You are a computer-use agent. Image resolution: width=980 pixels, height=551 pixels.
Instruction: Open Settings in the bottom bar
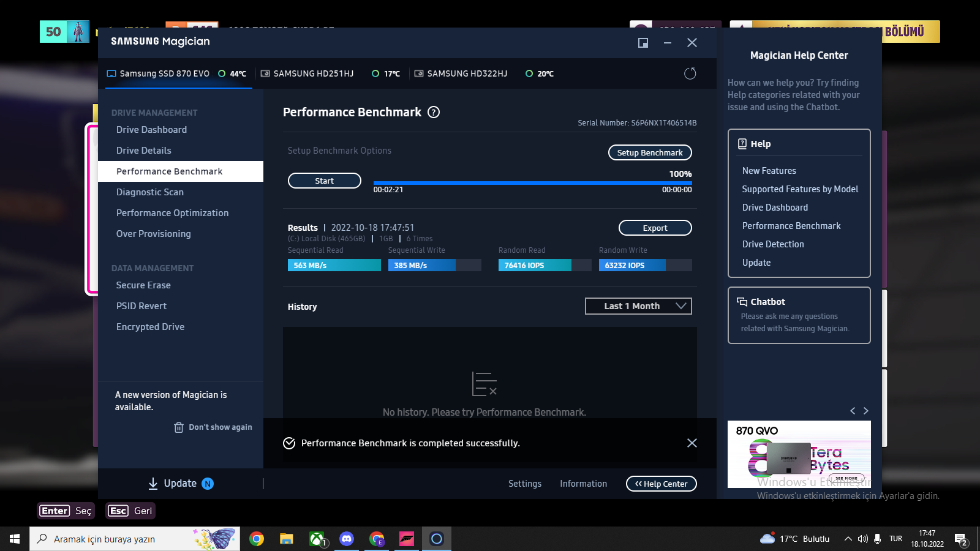click(525, 484)
